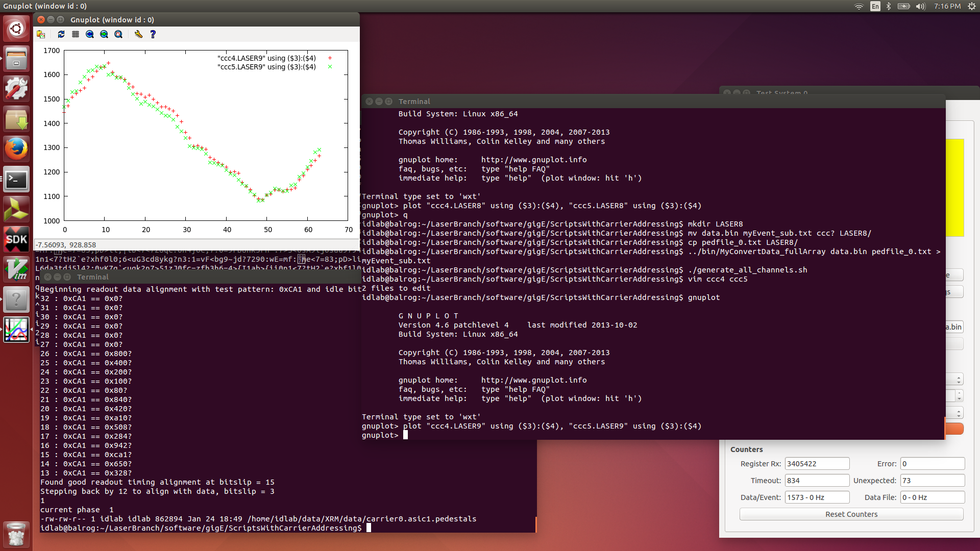Click the 'vim ccc4 ccc5' command text
980x551 pixels.
click(x=717, y=279)
